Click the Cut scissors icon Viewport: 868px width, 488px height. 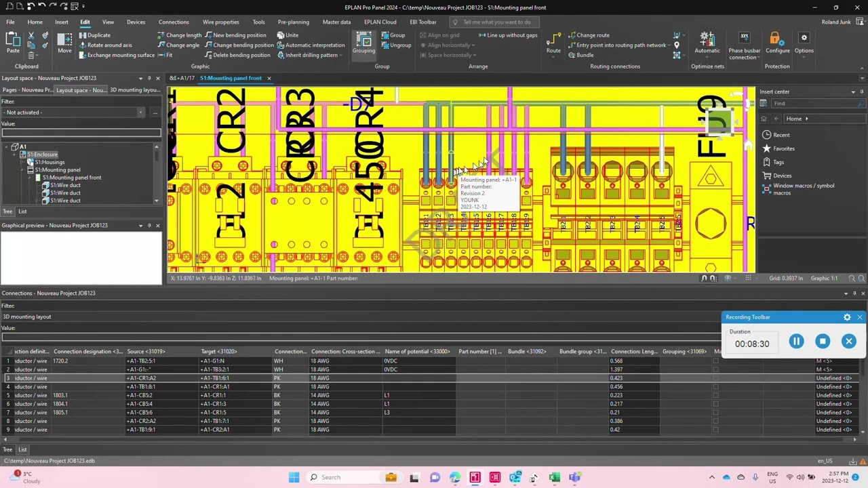pyautogui.click(x=31, y=35)
